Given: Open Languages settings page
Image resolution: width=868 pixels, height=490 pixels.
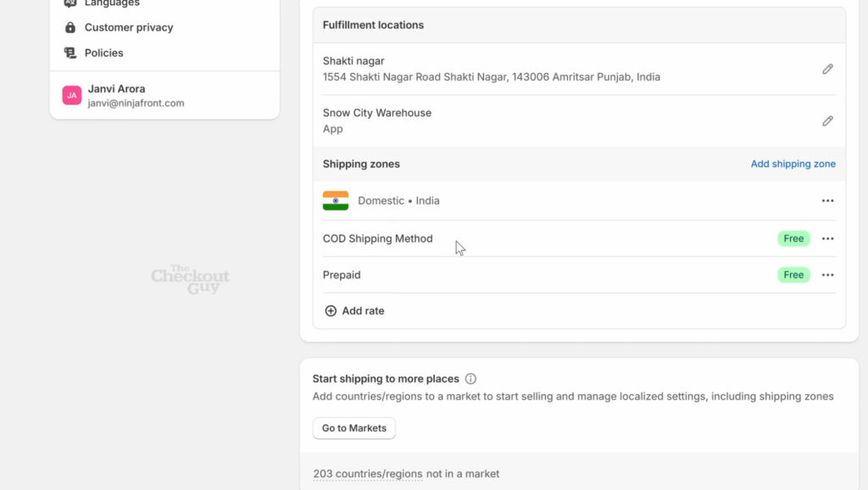Looking at the screenshot, I should [112, 3].
